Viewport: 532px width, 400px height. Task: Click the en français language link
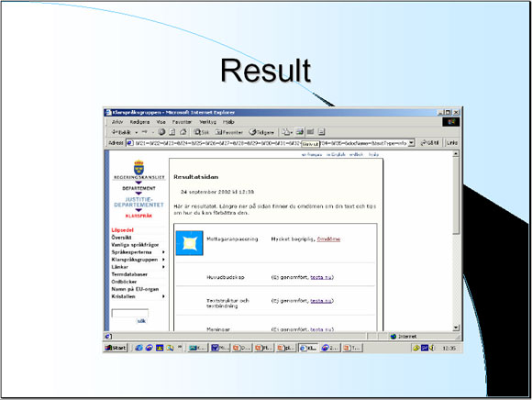tap(312, 154)
